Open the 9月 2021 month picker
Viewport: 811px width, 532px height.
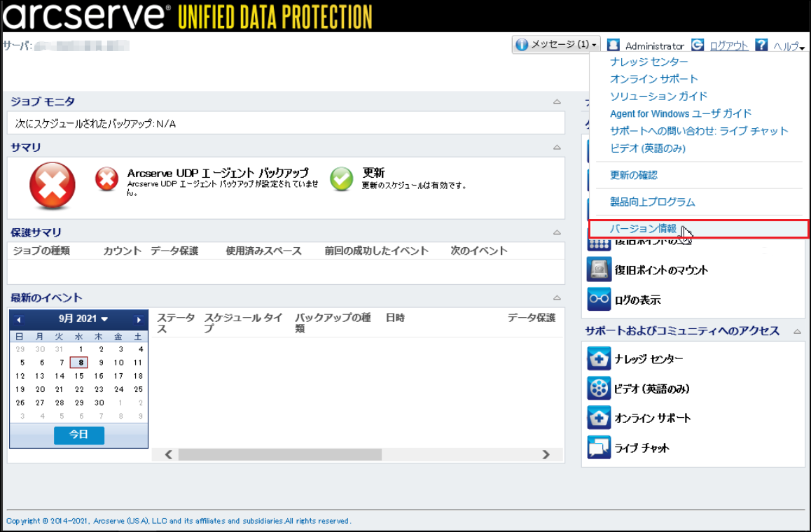pos(83,319)
